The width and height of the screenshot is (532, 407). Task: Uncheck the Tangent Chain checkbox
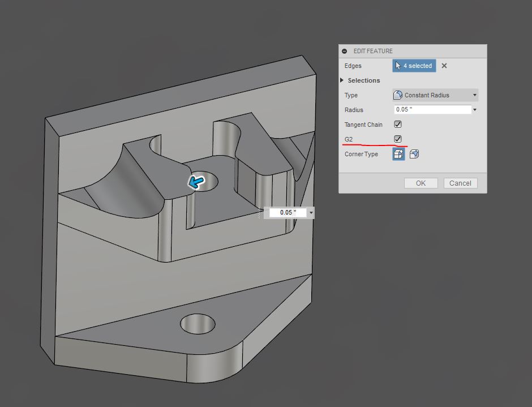(x=398, y=124)
